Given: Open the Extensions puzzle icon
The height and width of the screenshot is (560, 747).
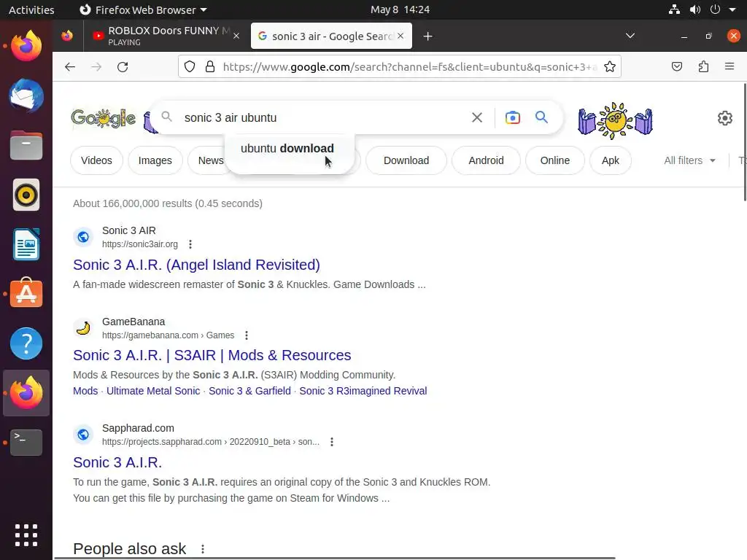Looking at the screenshot, I should 704,66.
